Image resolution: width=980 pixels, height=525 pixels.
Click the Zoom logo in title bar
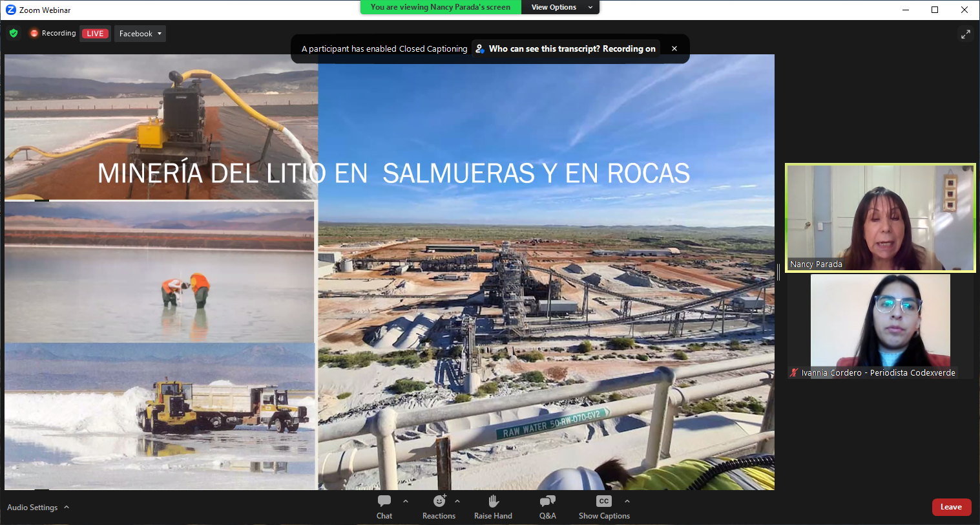pos(10,10)
